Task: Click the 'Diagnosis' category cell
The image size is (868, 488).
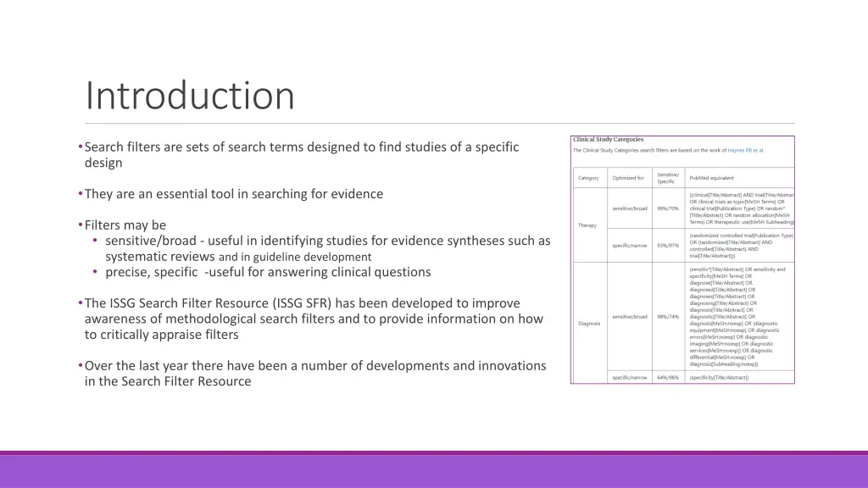Action: point(589,324)
